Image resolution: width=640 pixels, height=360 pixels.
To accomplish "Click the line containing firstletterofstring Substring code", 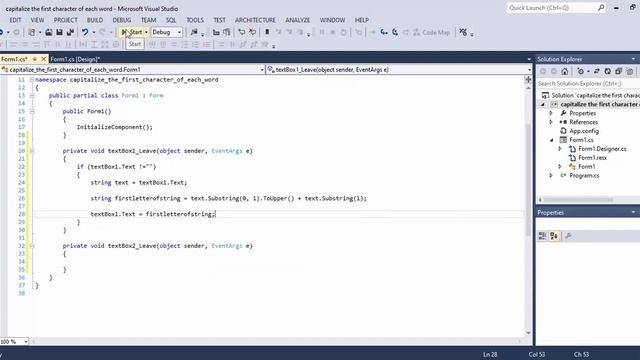I will coord(229,198).
